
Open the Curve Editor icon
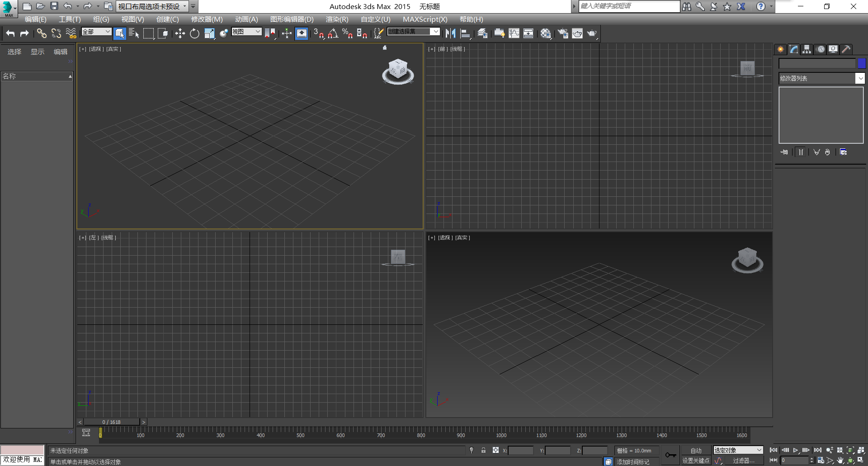point(514,33)
